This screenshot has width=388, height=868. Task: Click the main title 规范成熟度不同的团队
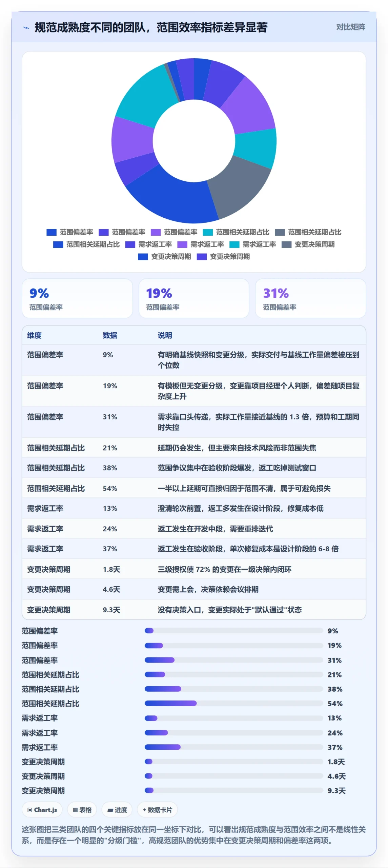(x=151, y=27)
